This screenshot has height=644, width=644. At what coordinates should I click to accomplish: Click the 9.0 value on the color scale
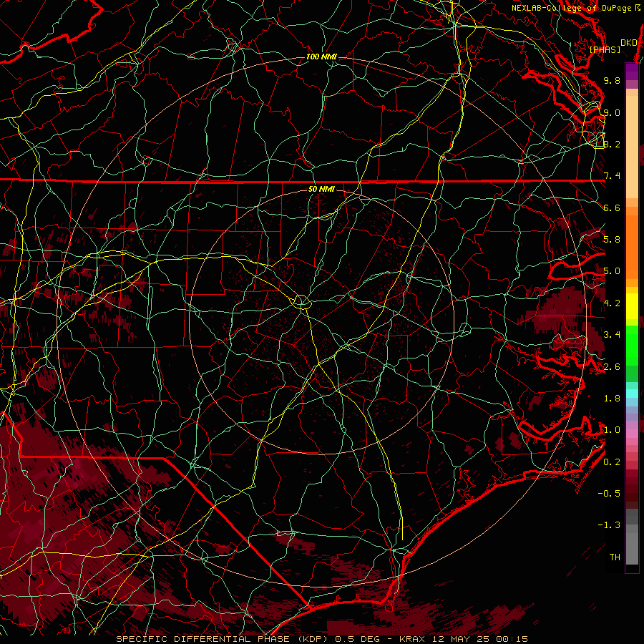pyautogui.click(x=612, y=112)
